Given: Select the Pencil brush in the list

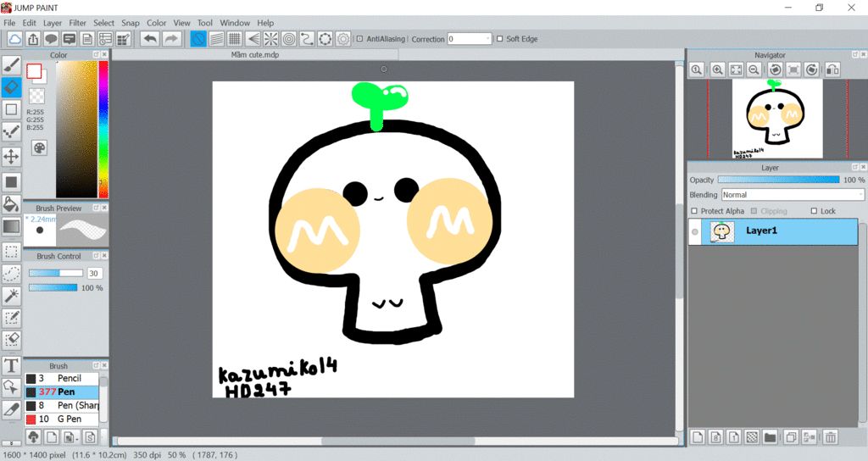Looking at the screenshot, I should (61, 378).
